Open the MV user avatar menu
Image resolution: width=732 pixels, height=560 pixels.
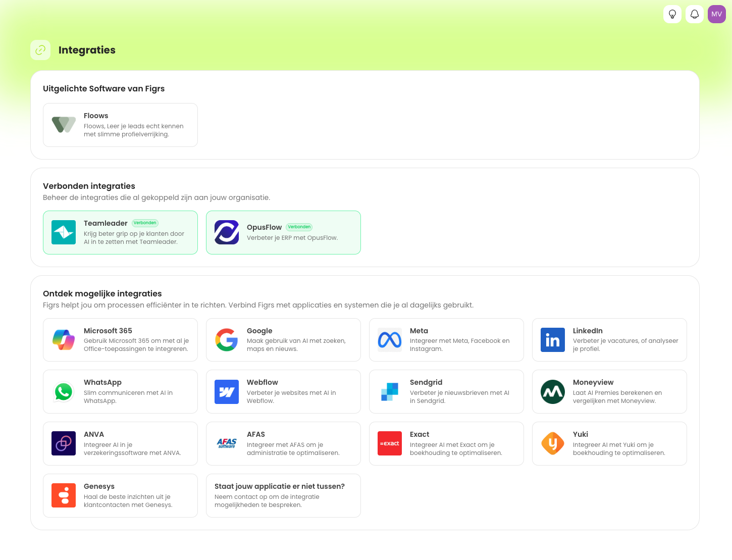coord(717,14)
